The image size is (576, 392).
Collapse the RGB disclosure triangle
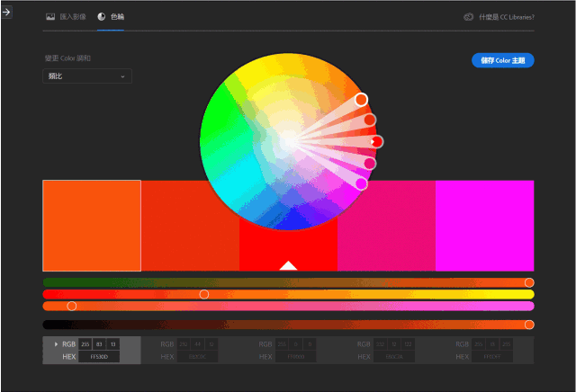point(56,344)
